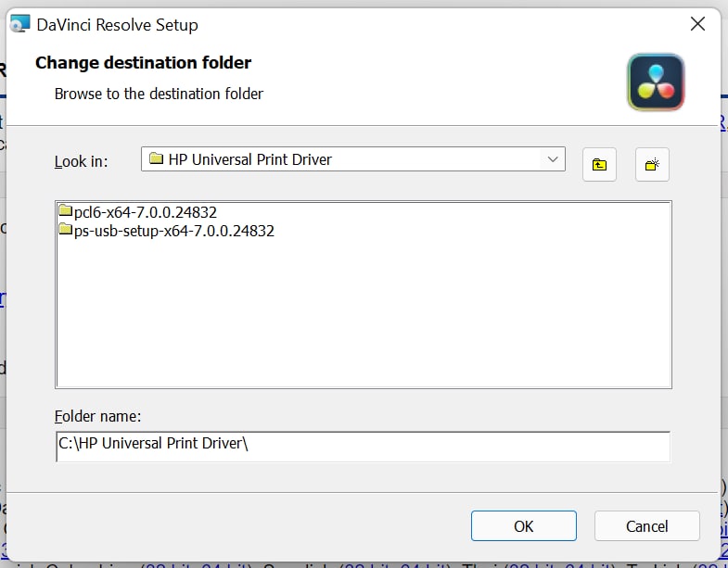Click the DaVinci Resolve logo
Viewport: 728px width, 568px height.
click(656, 82)
